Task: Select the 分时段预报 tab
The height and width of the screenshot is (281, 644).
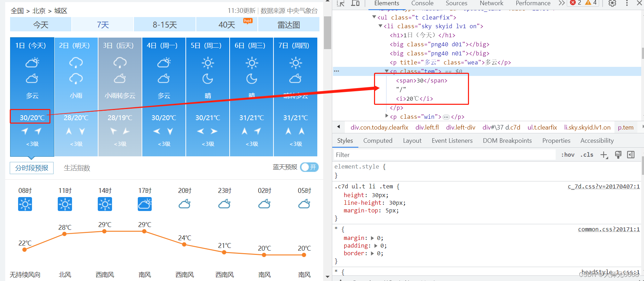Action: 32,168
